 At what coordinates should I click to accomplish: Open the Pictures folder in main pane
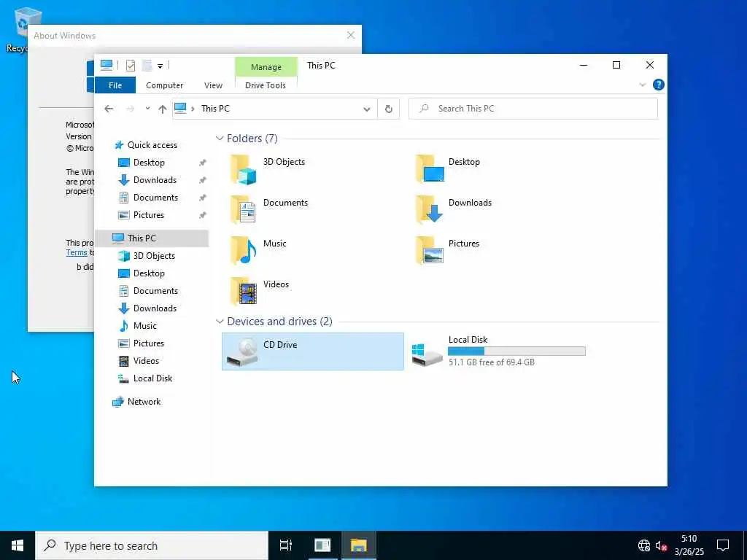pos(447,251)
